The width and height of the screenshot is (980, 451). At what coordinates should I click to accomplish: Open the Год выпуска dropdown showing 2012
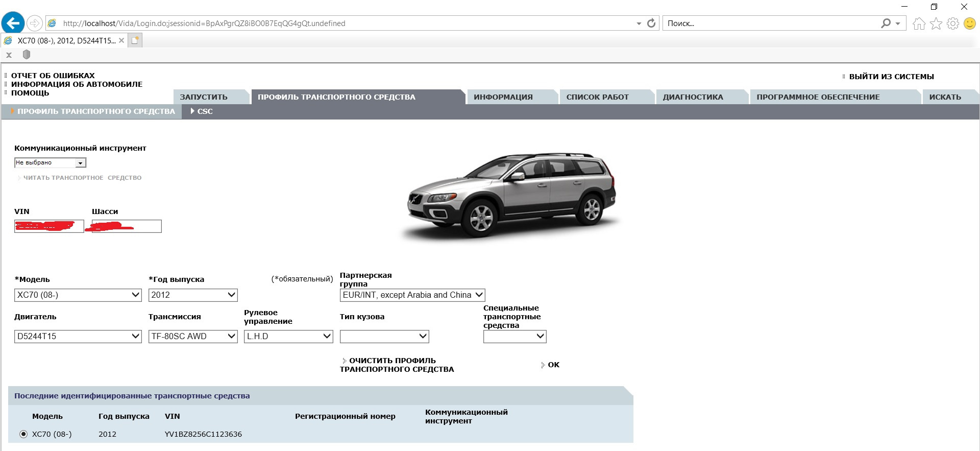193,295
